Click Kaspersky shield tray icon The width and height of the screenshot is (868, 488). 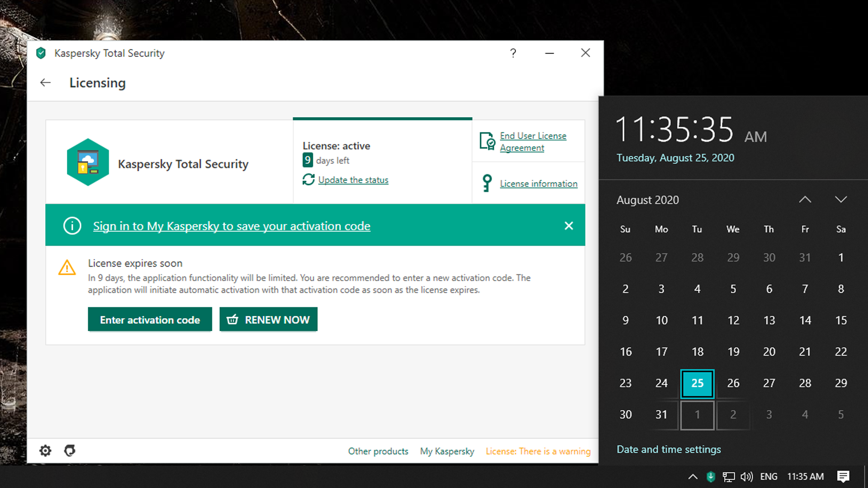point(711,477)
